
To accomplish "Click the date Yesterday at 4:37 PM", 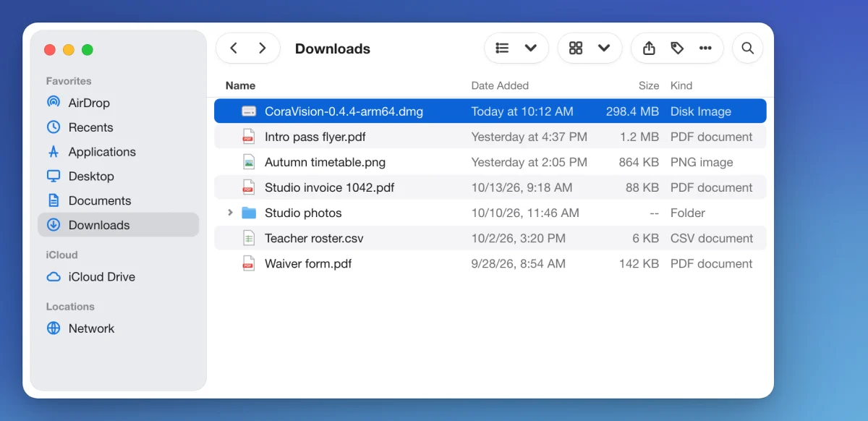I will point(529,137).
